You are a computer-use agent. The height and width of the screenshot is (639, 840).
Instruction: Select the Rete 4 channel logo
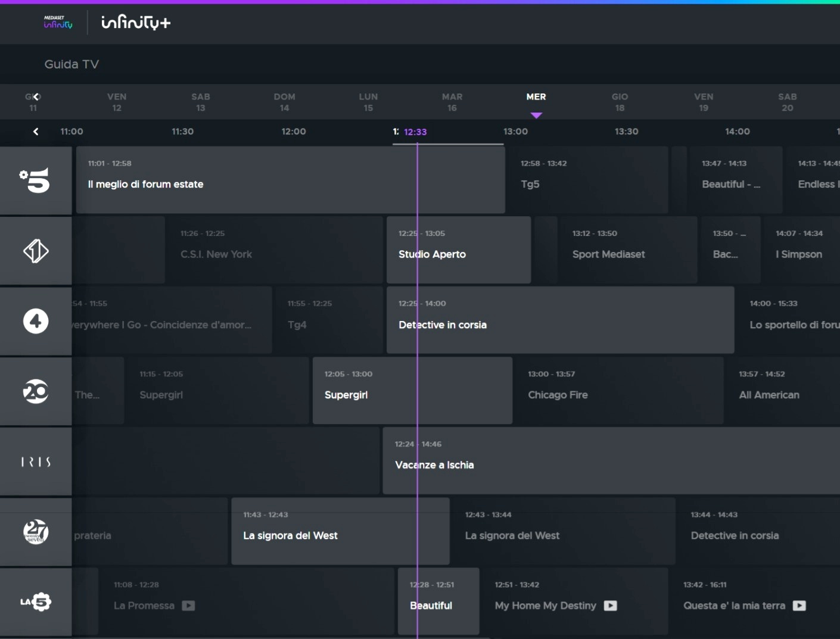36,321
